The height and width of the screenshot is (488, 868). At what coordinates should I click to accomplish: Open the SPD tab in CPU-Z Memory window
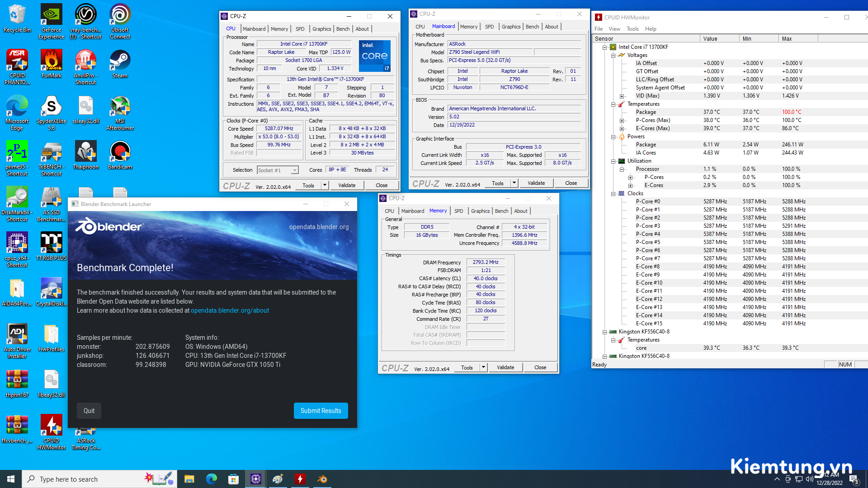458,211
